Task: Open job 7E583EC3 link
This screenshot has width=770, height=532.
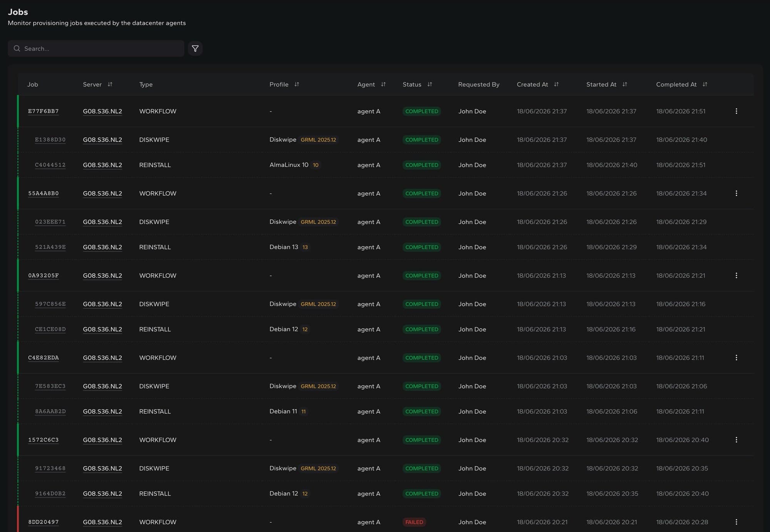Action: (50, 386)
